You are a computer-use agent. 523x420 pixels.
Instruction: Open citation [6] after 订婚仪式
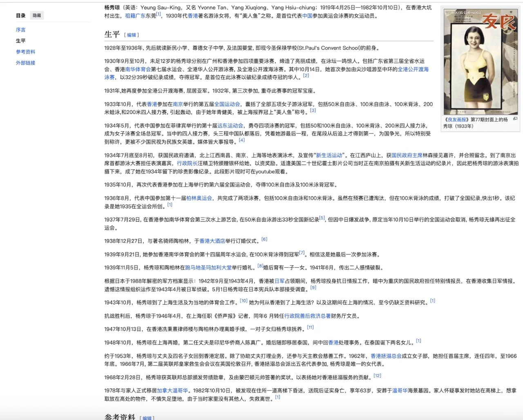[264, 239]
